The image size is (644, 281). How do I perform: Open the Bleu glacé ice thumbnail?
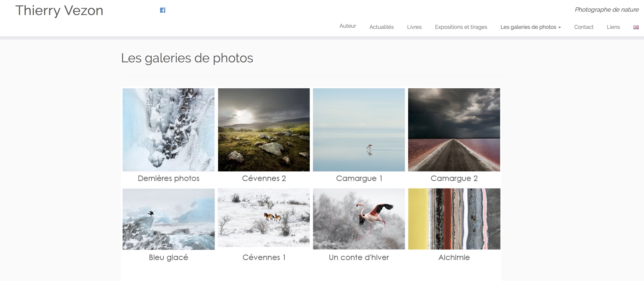pos(169,219)
